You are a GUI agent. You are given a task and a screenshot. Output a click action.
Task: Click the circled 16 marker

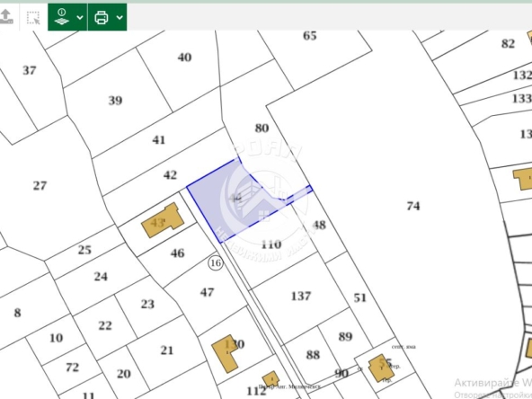(216, 262)
